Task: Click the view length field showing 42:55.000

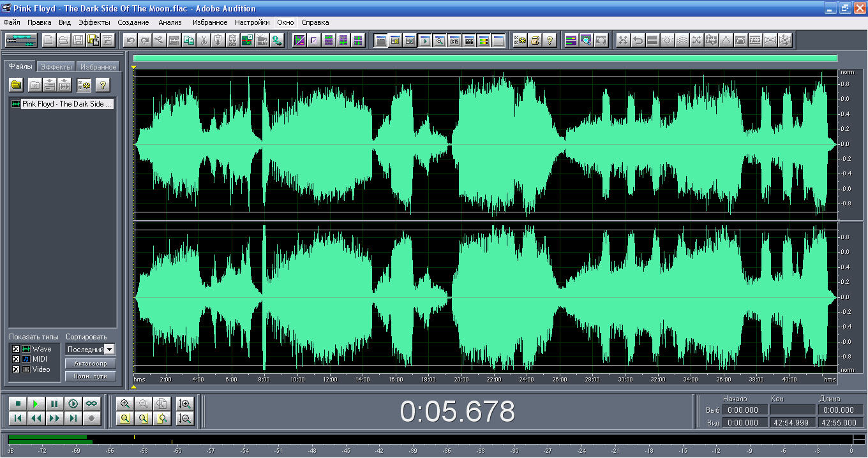Action: pyautogui.click(x=842, y=423)
